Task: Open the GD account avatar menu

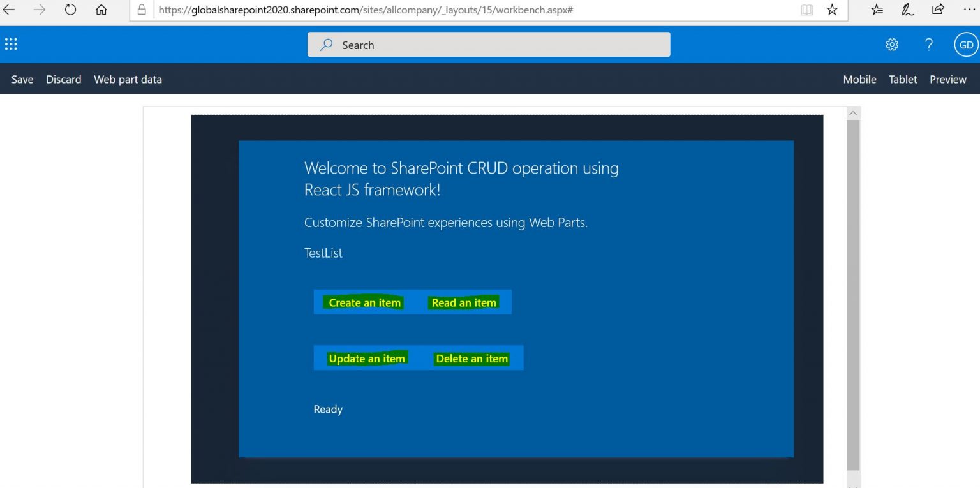Action: [965, 44]
